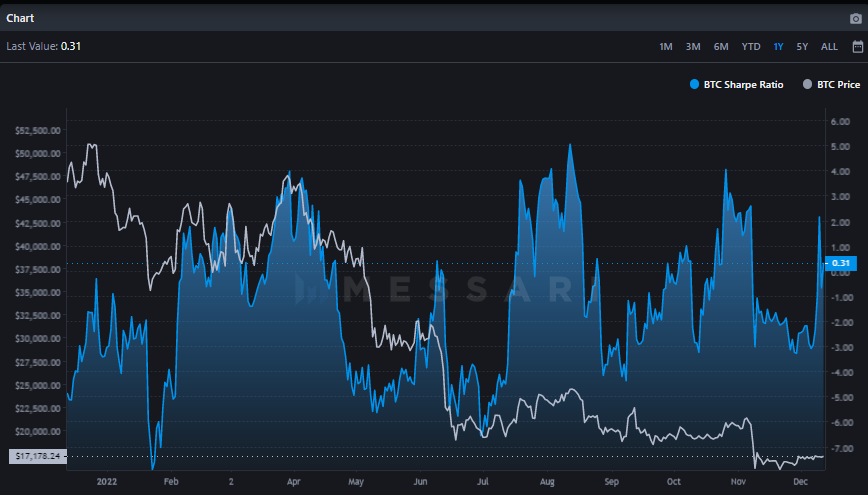Screen dimensions: 868x495
Task: Click the Nov x-axis label
Action: (738, 481)
